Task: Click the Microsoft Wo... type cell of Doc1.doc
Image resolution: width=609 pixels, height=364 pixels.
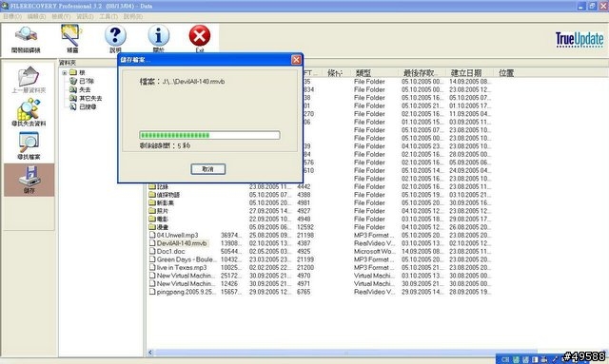Action: (x=374, y=252)
